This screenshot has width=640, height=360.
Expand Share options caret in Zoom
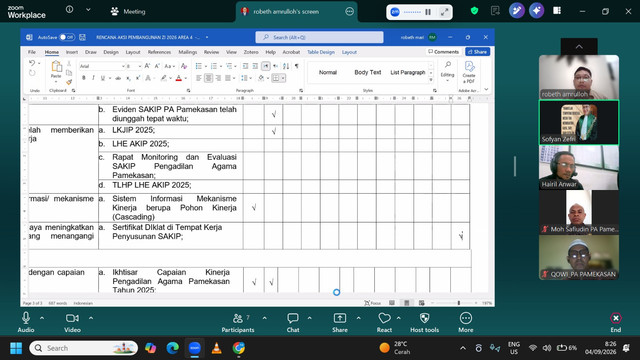tap(358, 318)
